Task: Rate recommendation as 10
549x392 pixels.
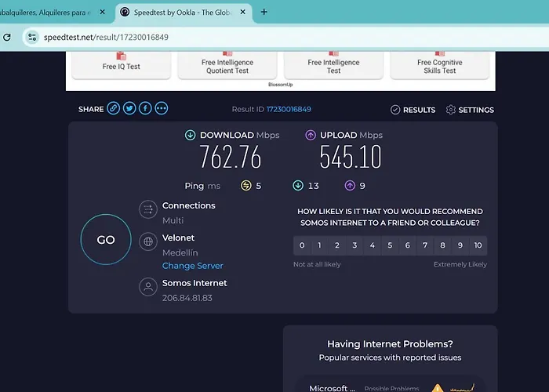Action: pyautogui.click(x=478, y=245)
